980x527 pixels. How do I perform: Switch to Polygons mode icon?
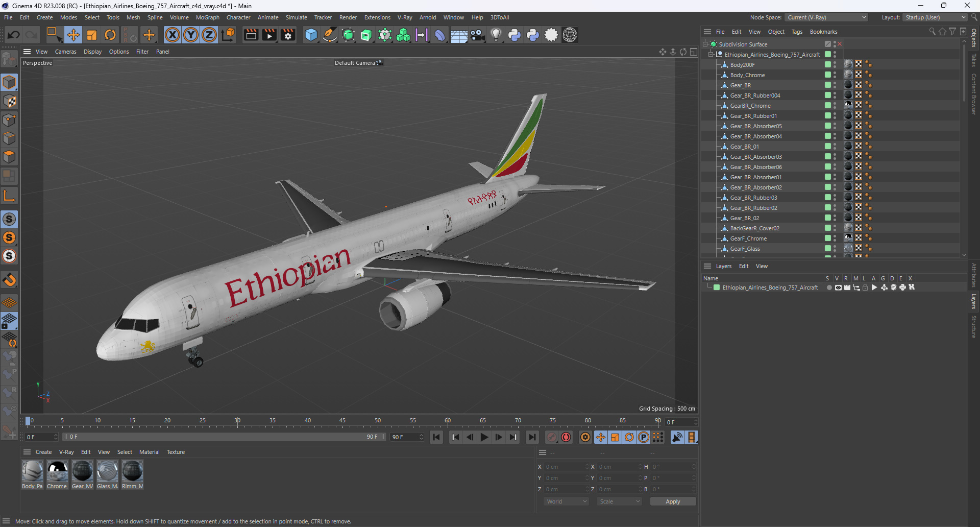click(9, 157)
